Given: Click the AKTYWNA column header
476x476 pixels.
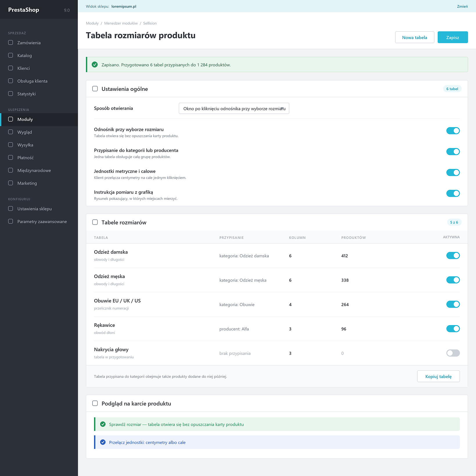Looking at the screenshot, I should click(x=451, y=237).
